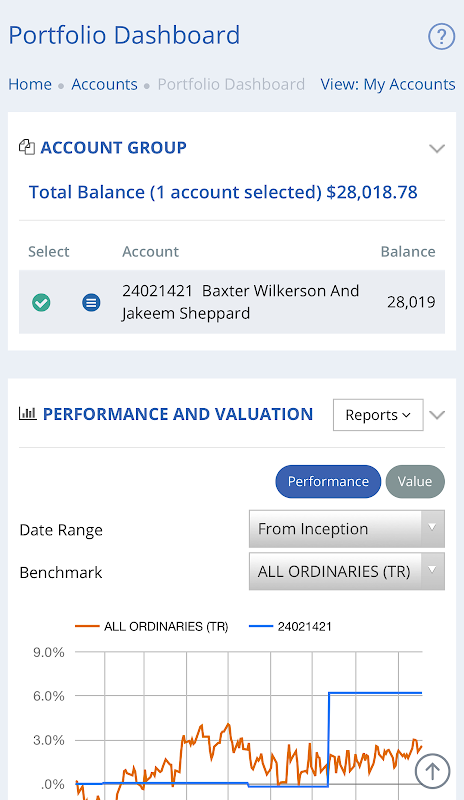Toggle ALL ORDINARIES (TR) legend series
464x800 pixels.
[152, 626]
